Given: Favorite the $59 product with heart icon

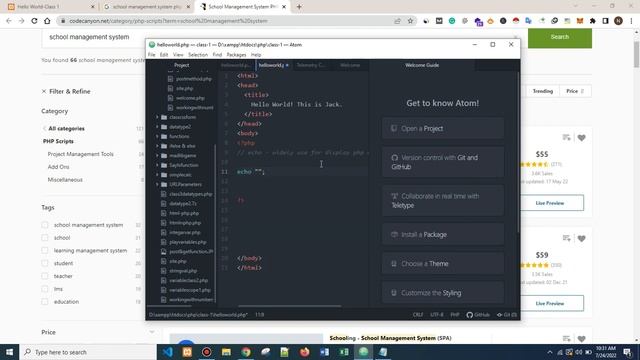Looking at the screenshot, I should click(x=582, y=238).
